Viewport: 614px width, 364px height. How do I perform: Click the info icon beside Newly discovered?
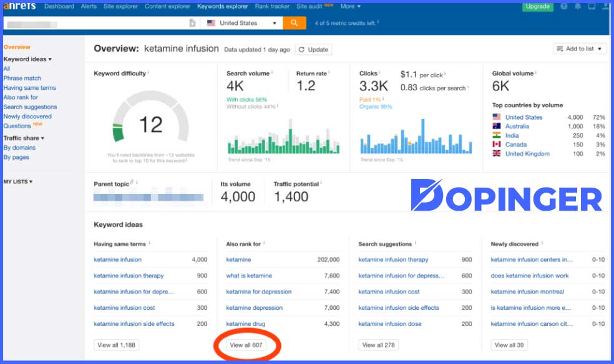click(542, 243)
